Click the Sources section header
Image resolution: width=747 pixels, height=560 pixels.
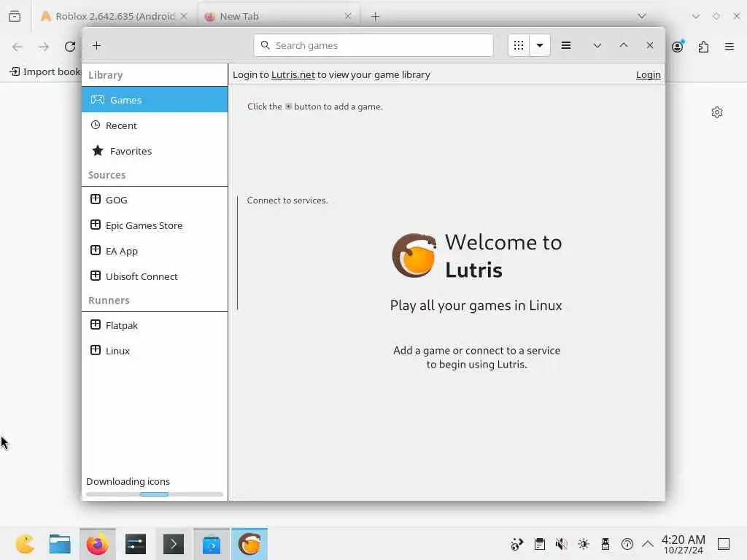click(107, 175)
